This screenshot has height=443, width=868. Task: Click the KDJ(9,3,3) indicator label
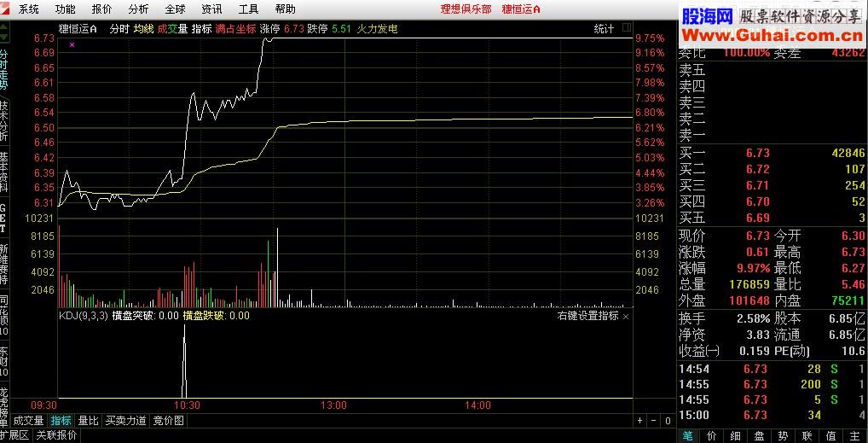point(83,316)
